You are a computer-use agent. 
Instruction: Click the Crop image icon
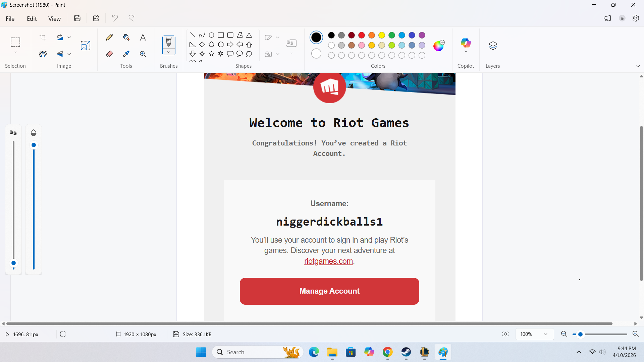click(43, 37)
